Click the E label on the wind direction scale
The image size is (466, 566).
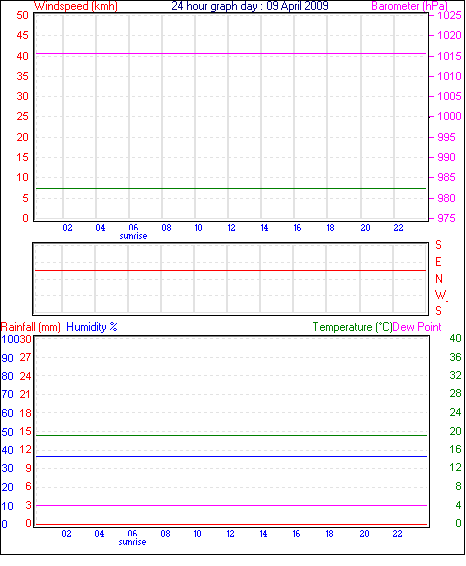[x=438, y=262]
